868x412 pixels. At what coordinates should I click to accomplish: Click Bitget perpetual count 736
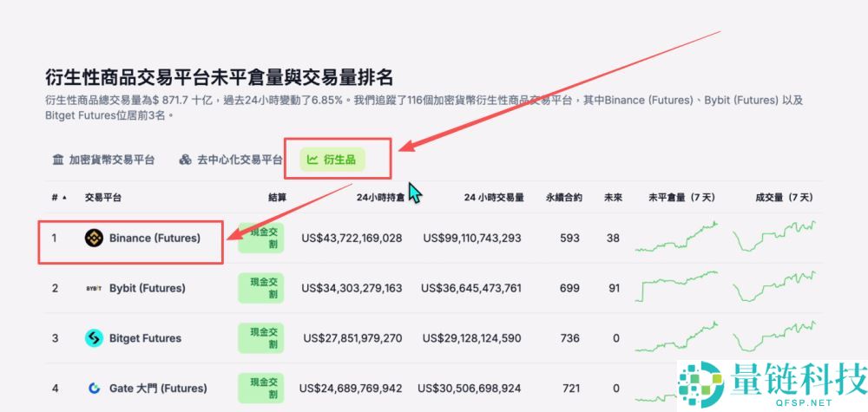pos(569,338)
